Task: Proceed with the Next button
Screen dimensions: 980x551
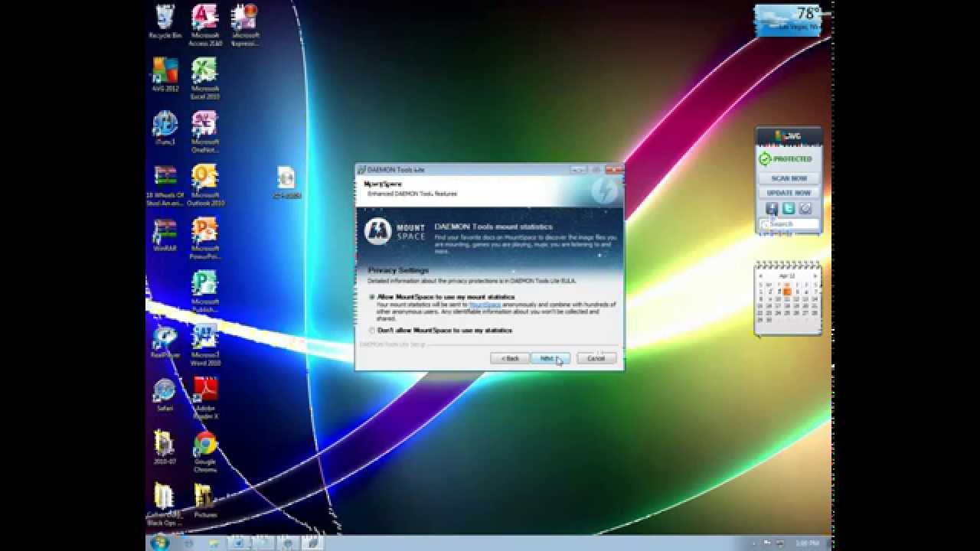Action: pyautogui.click(x=550, y=358)
